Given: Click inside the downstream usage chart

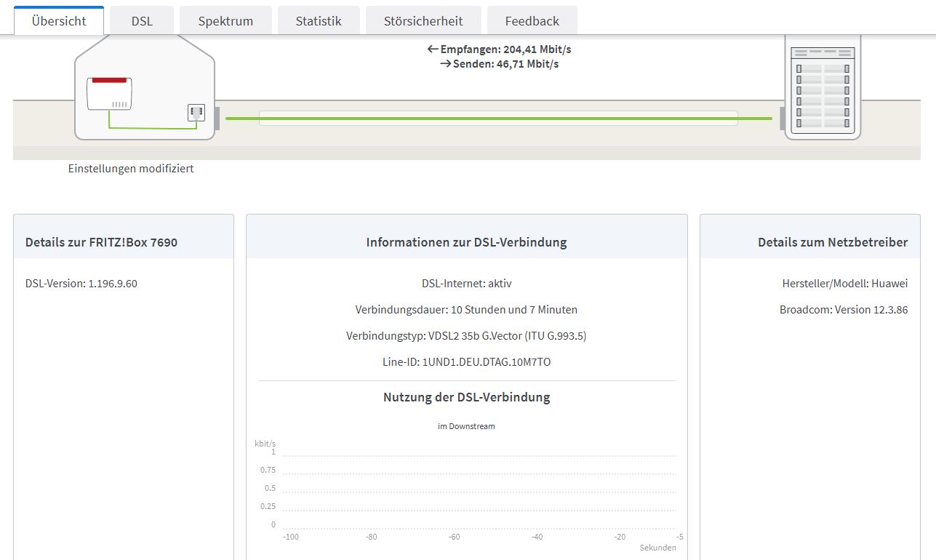Looking at the screenshot, I should [479, 491].
